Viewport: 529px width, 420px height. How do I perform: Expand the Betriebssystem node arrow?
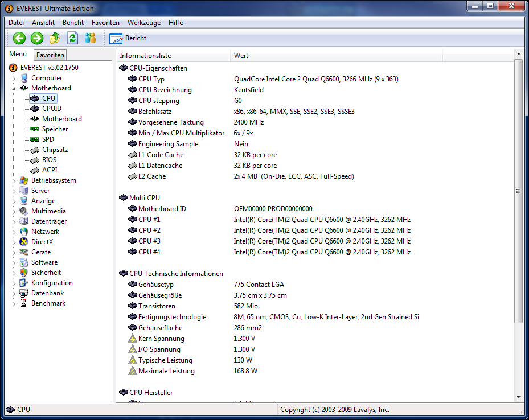click(x=14, y=180)
